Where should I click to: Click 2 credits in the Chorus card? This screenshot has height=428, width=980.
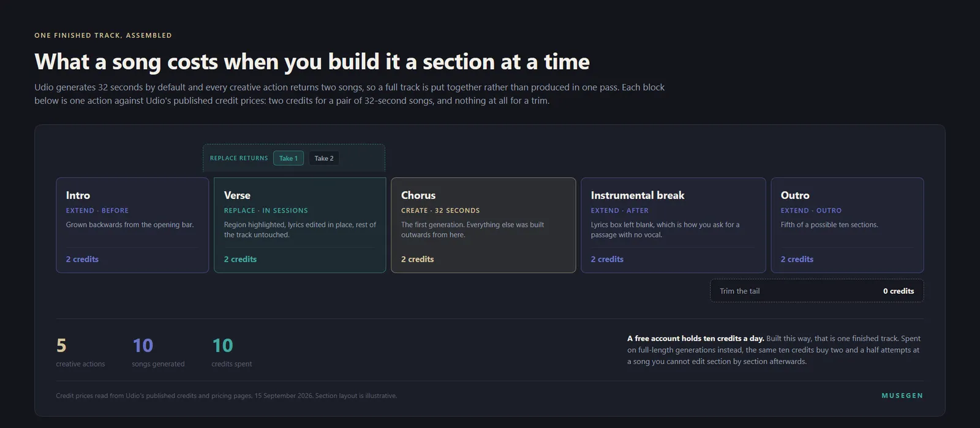click(x=417, y=259)
